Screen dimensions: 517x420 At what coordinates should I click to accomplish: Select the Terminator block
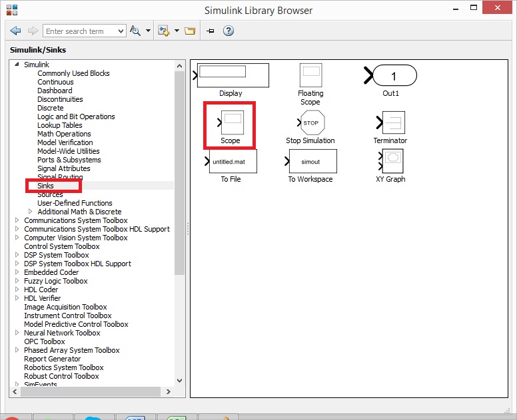390,127
